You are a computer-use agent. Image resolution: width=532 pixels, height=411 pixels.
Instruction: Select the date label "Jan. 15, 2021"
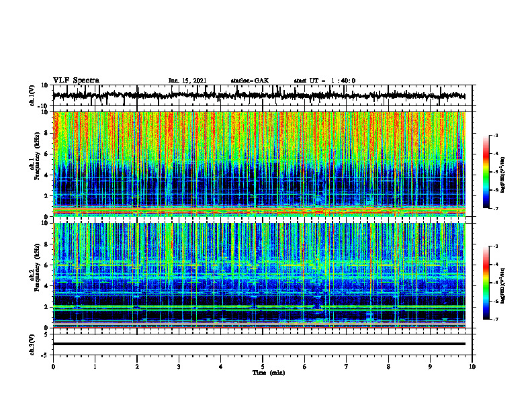click(187, 81)
